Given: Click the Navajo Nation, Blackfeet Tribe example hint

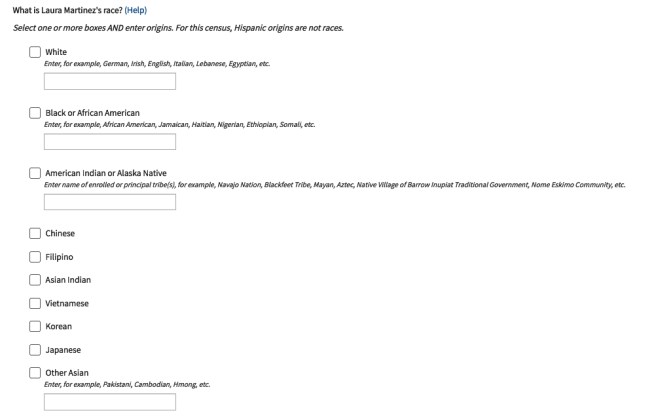Looking at the screenshot, I should point(335,185).
